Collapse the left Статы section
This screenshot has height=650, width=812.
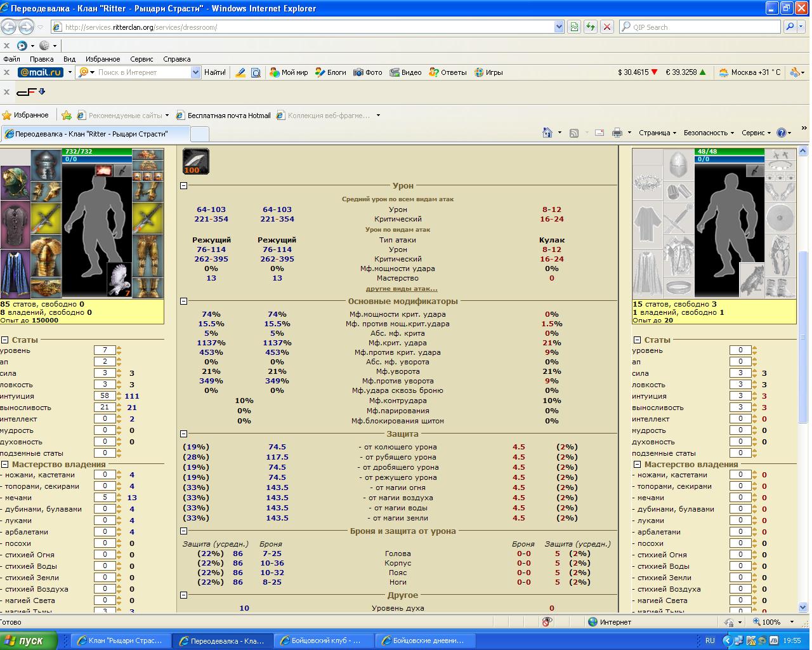[x=4, y=340]
